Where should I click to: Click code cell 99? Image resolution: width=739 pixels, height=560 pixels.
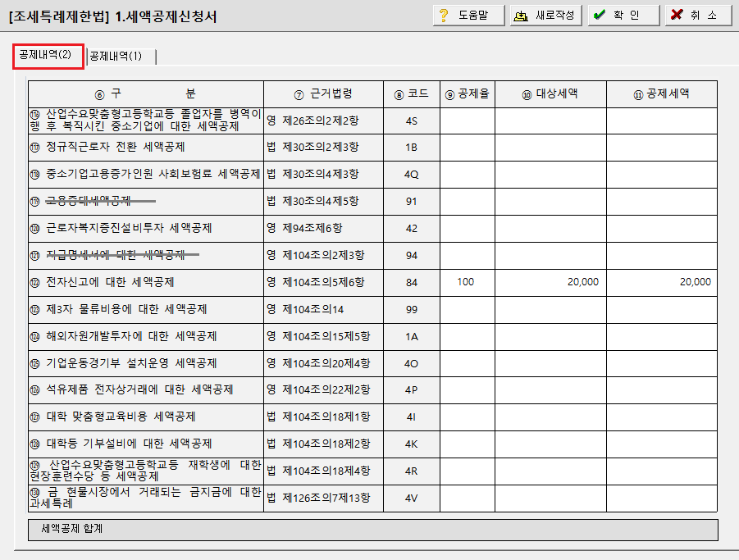(x=412, y=309)
